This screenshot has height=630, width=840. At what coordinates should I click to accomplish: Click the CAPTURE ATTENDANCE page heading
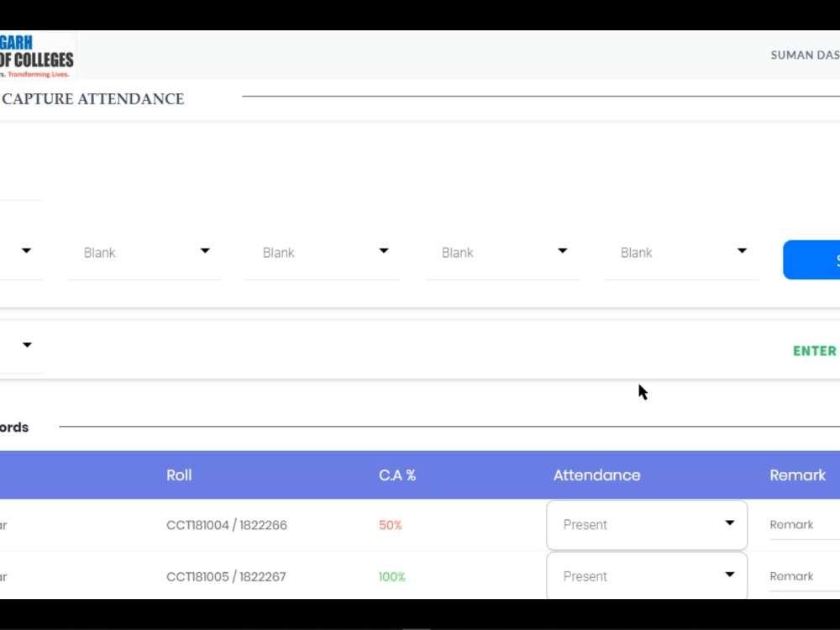coord(92,99)
